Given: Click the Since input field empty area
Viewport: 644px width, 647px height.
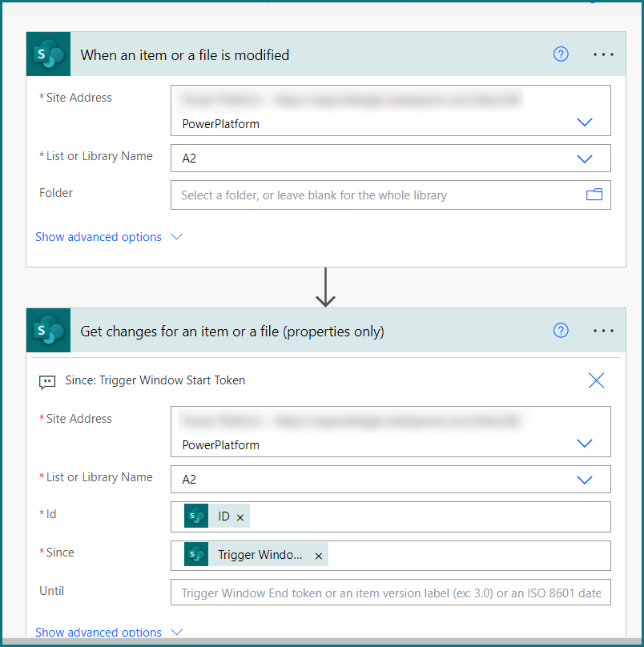Looking at the screenshot, I should point(469,556).
